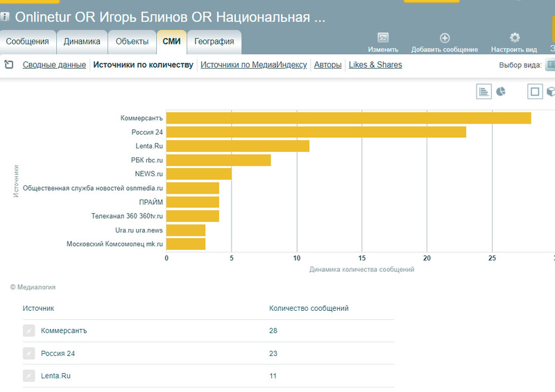Click the РБК rbc.ru bar
The height and width of the screenshot is (392, 555).
(x=219, y=160)
